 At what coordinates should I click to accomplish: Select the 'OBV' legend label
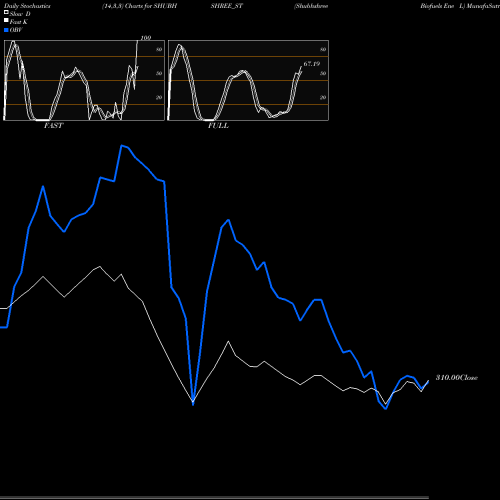(16, 30)
